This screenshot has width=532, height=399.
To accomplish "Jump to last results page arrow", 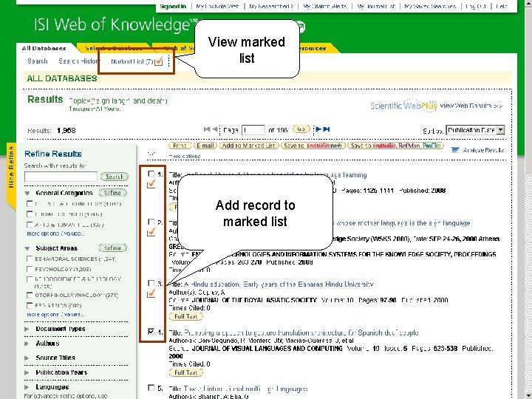I will [327, 129].
